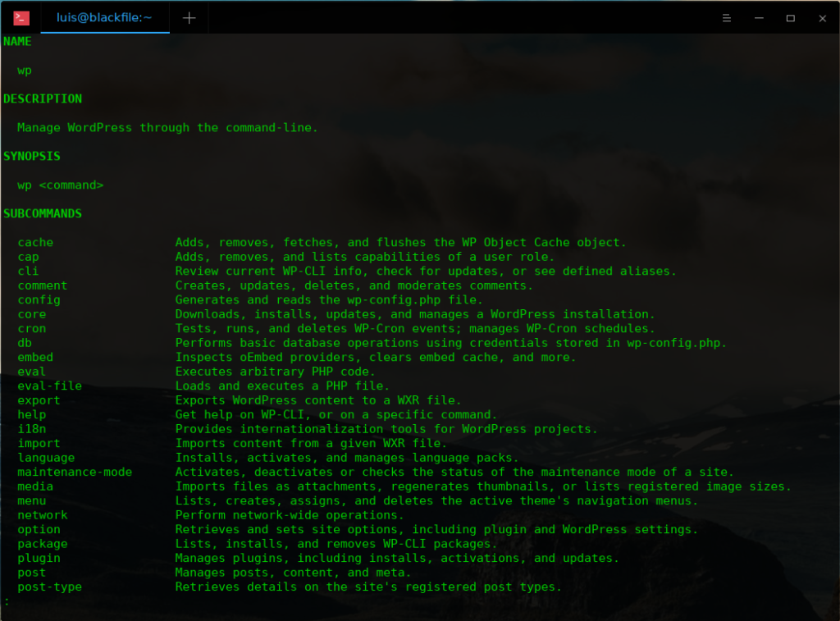
Task: Click the NAME section heading
Action: 17,42
